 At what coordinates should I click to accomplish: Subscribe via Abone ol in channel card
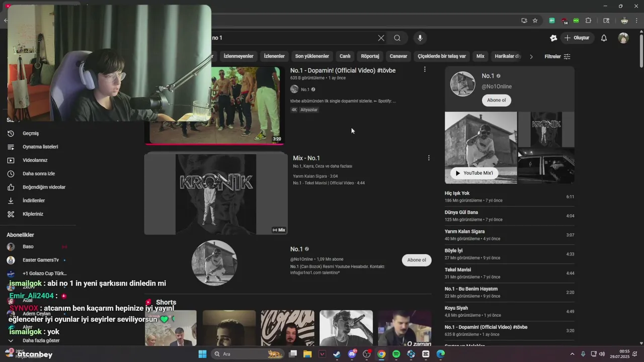coord(497,100)
